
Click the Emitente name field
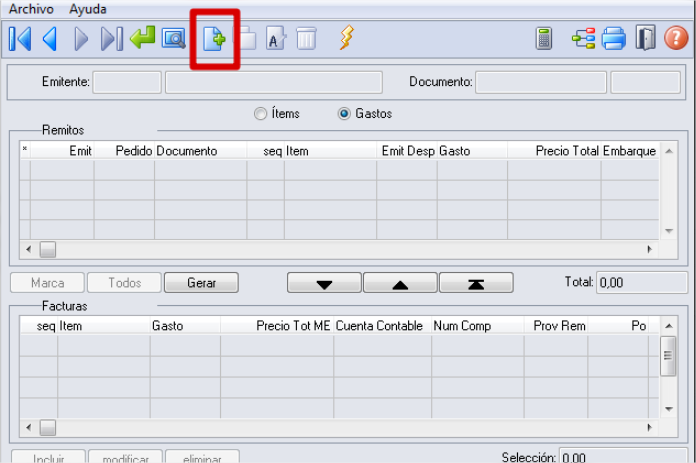point(273,82)
